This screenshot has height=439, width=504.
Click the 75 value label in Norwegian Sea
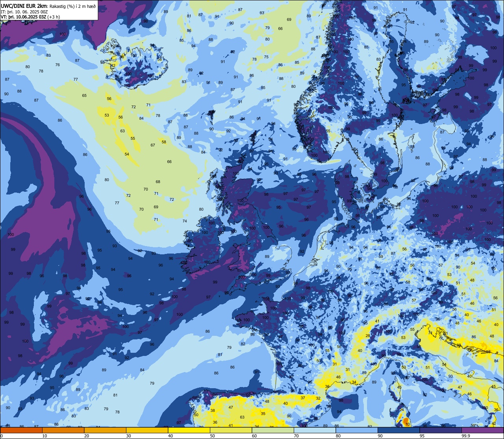(x=266, y=57)
